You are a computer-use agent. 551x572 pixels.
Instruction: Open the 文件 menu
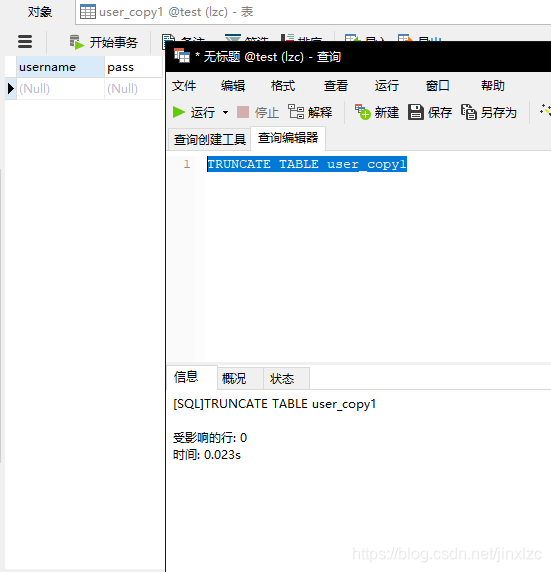(x=184, y=86)
